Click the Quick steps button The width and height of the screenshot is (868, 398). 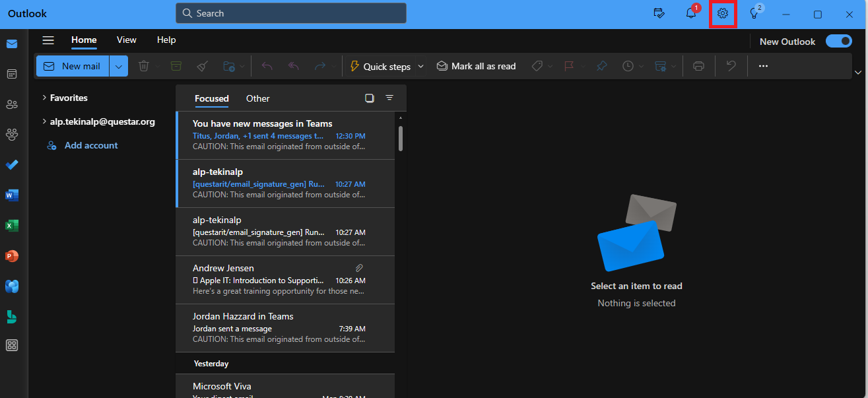(x=380, y=66)
